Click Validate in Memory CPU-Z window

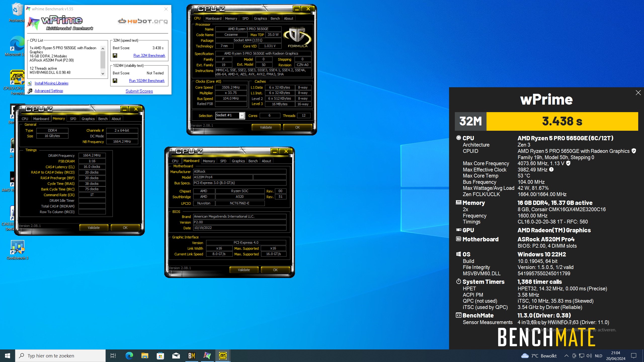[x=94, y=228]
